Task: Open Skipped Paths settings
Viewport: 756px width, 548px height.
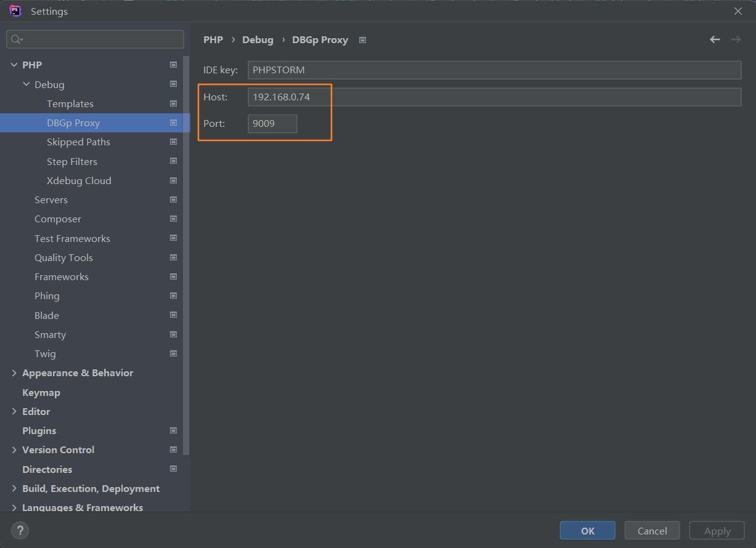Action: pos(78,142)
